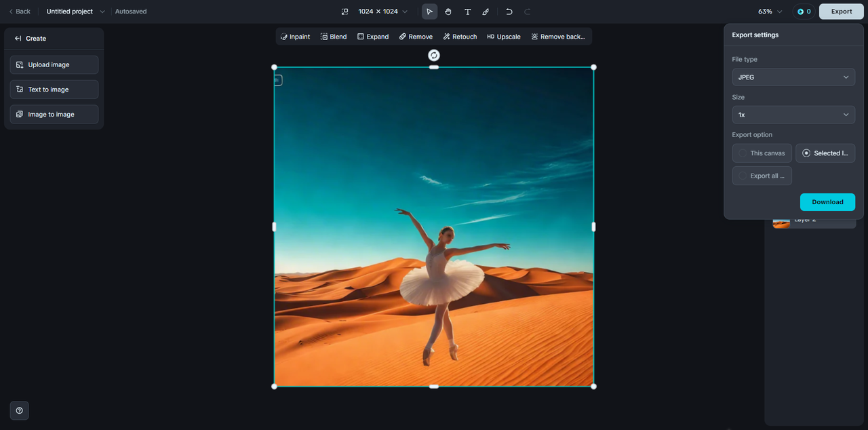The width and height of the screenshot is (868, 430).
Task: Choose the Remove background tool
Action: click(558, 37)
